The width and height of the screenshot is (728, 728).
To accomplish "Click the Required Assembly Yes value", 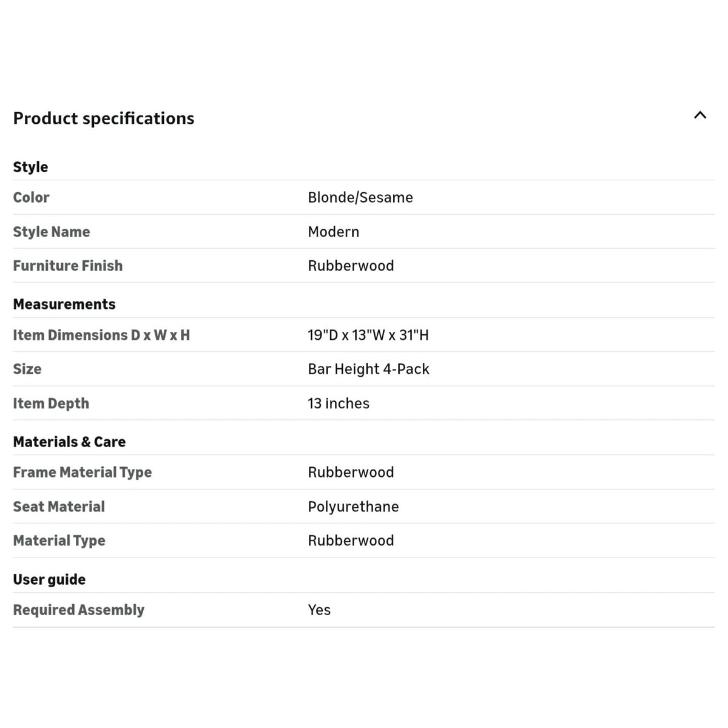I will coord(319,610).
